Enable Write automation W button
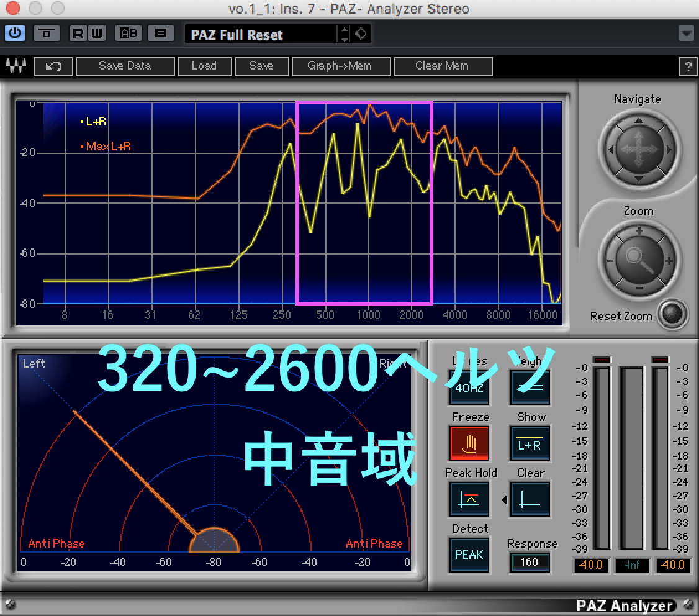699x616 pixels. [97, 34]
